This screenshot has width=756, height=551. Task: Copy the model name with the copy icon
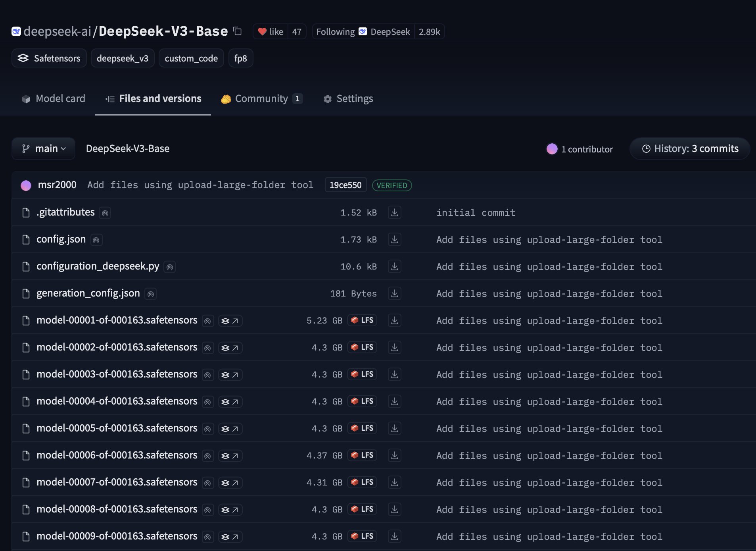tap(237, 31)
